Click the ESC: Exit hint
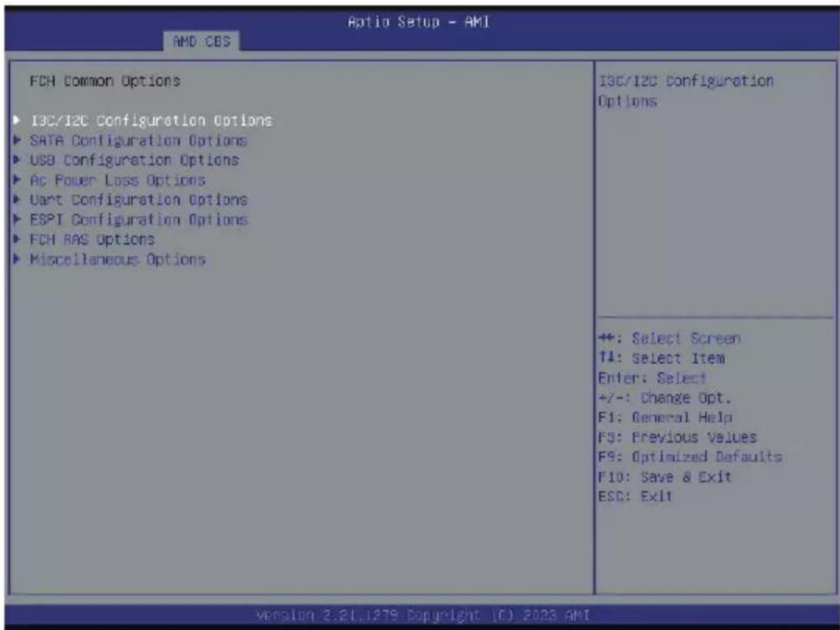The width and height of the screenshot is (840, 630). [634, 496]
